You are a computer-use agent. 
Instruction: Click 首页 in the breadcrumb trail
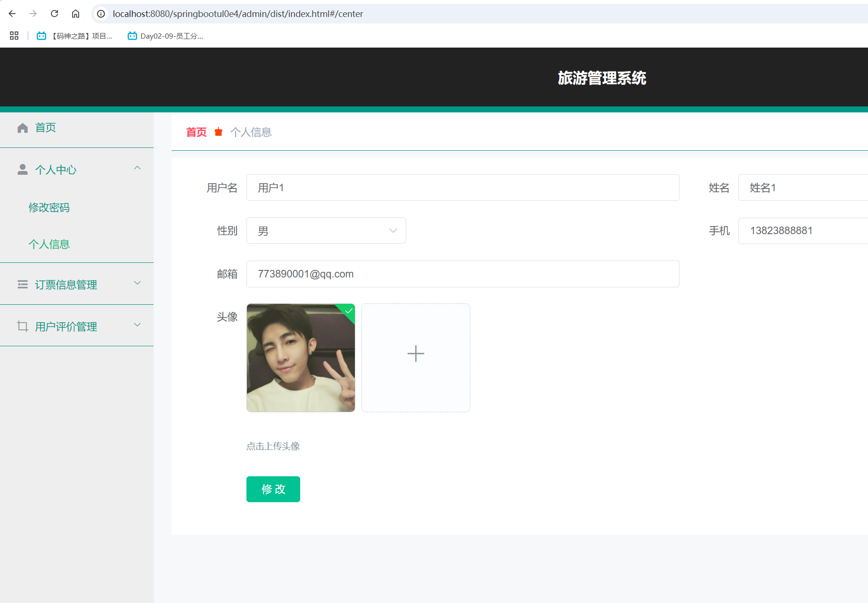coord(196,132)
